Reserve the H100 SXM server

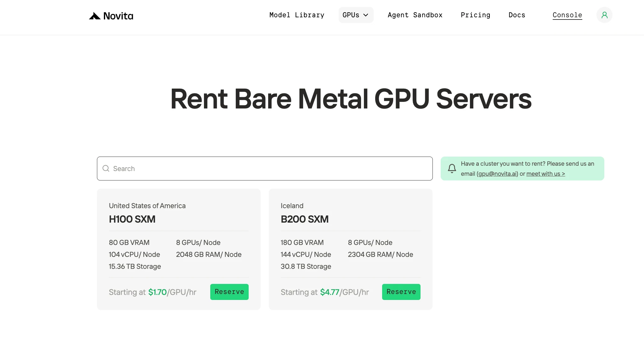229,292
